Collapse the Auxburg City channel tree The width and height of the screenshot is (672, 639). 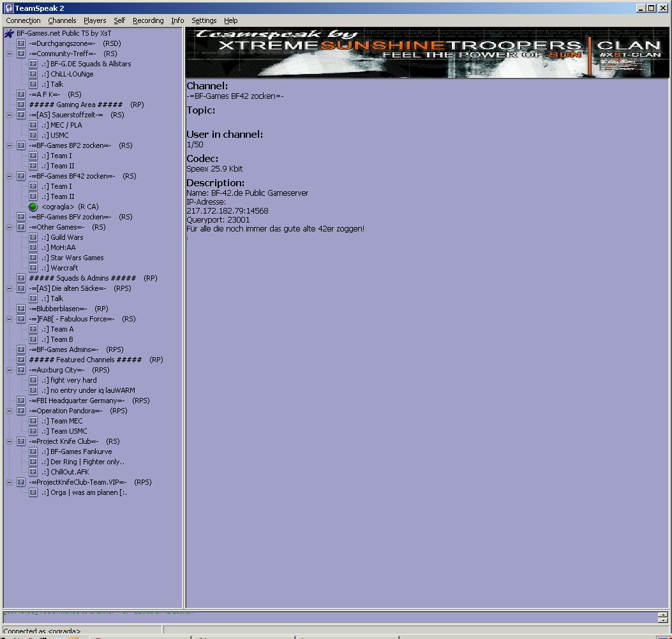click(9, 370)
